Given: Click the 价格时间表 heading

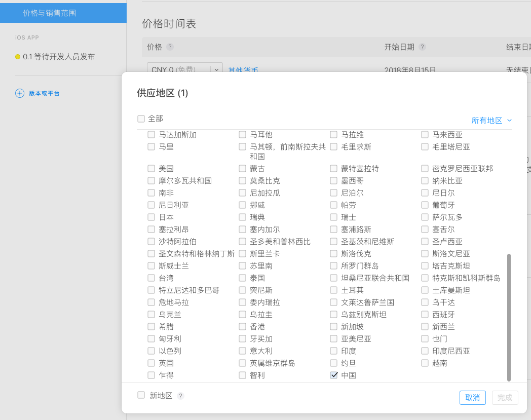Looking at the screenshot, I should (x=169, y=23).
